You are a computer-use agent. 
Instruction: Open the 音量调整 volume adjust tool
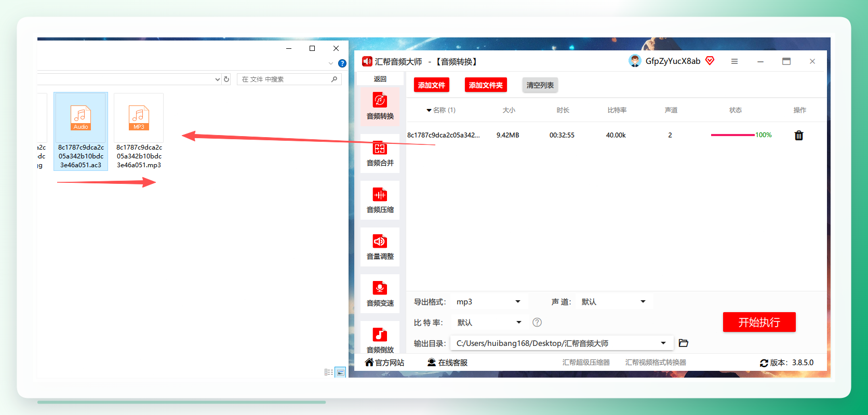[380, 247]
